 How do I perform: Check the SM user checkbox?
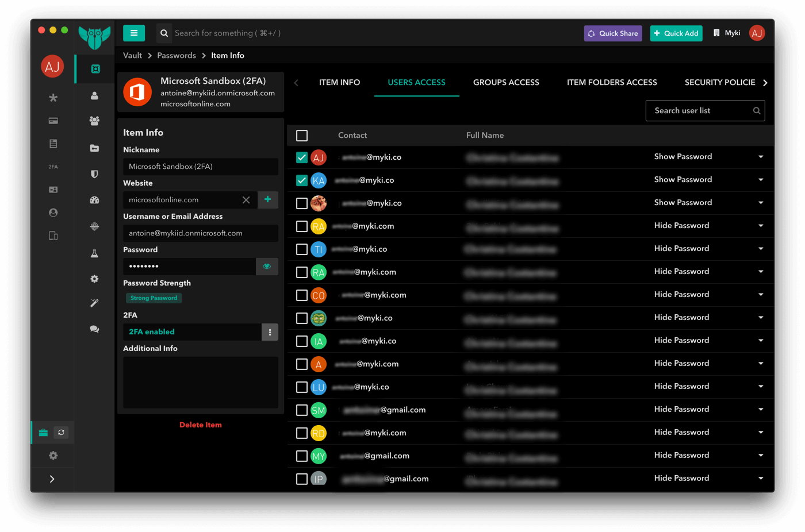[x=302, y=410]
